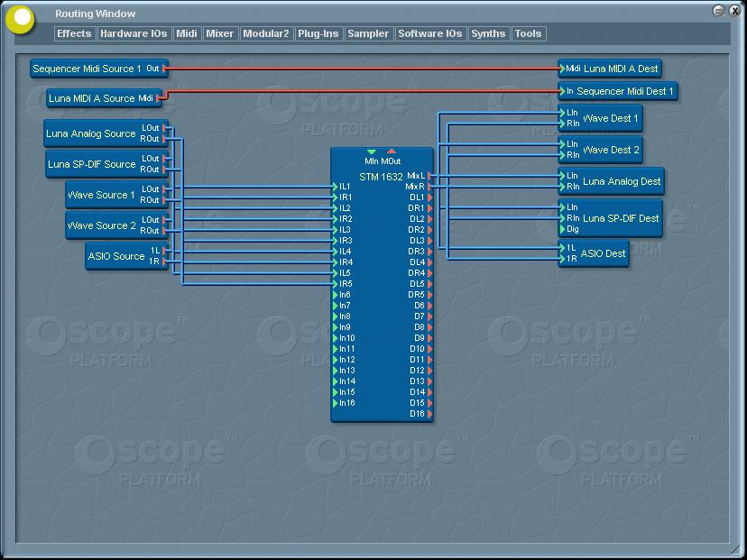This screenshot has width=747, height=560.
Task: Click the 1L port of ASIO Dest
Action: [x=562, y=248]
